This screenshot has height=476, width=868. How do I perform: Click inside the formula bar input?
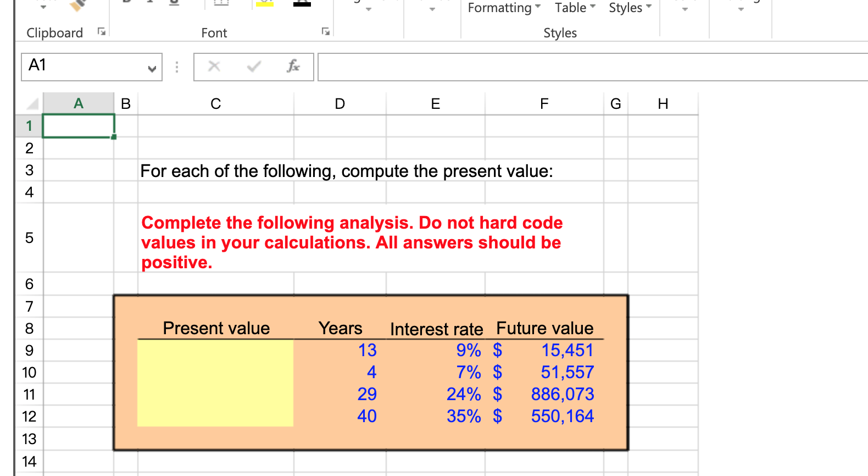tap(593, 67)
